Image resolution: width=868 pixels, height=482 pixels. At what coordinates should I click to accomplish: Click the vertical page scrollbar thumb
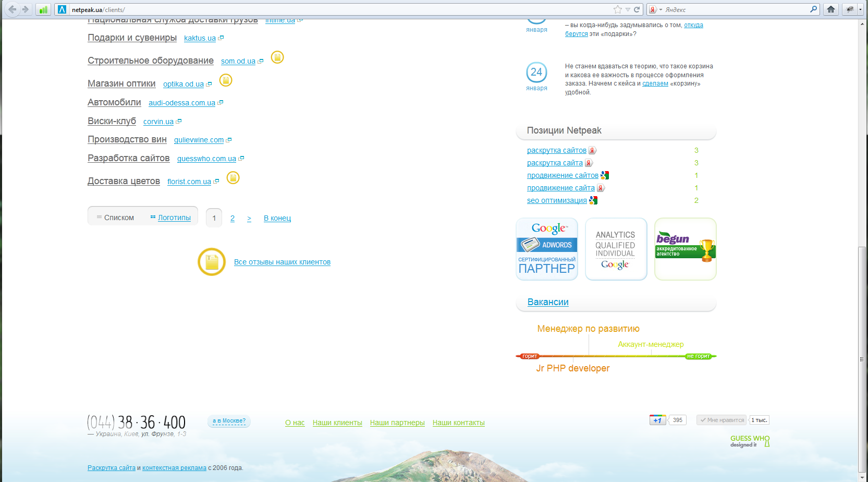pos(862,359)
